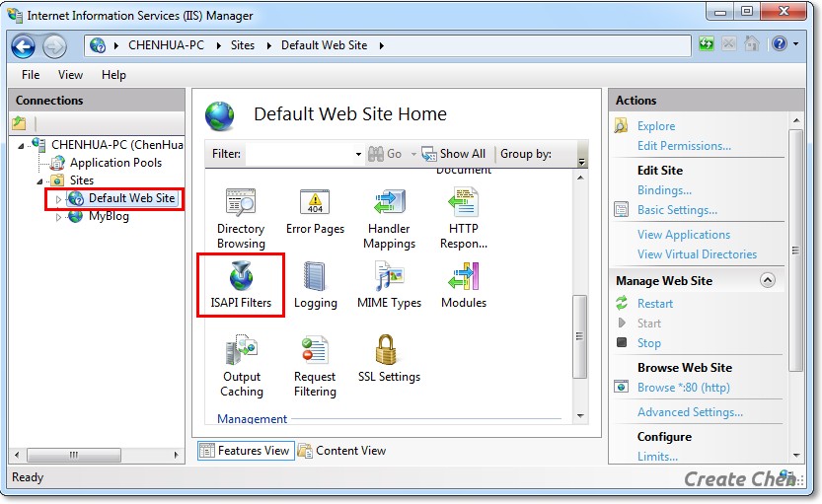Switch to Features View tab
Screen dimensions: 822x504
246,451
